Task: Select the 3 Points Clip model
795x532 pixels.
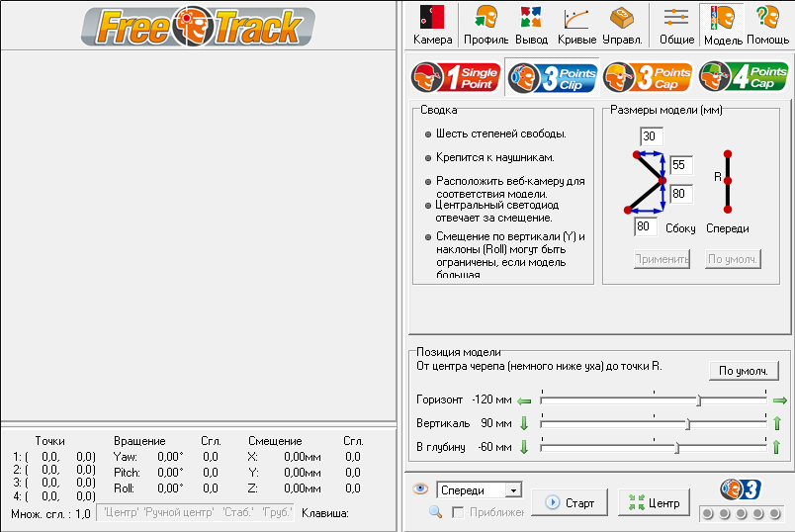Action: click(x=552, y=77)
